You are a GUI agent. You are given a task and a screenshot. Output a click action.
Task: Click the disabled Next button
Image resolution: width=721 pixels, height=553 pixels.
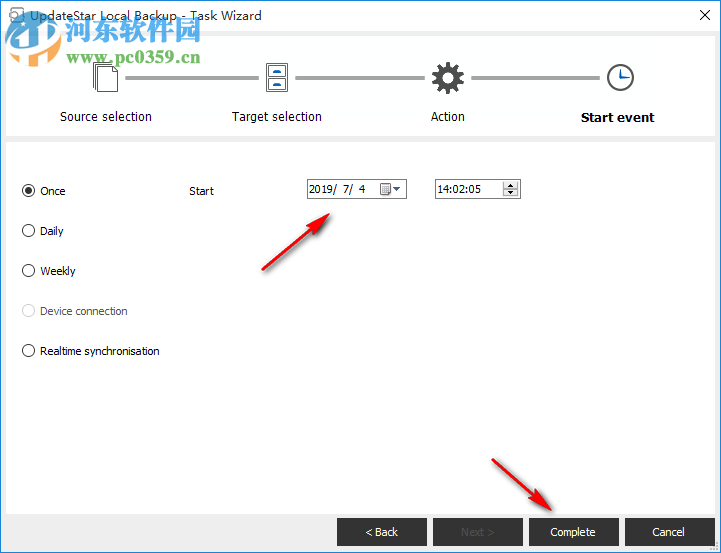point(478,532)
